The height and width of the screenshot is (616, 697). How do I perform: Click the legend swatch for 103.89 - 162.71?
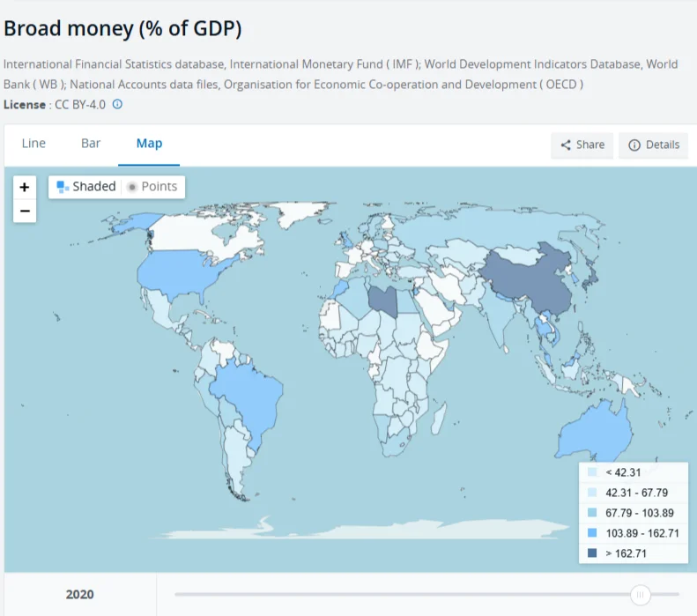pyautogui.click(x=592, y=532)
